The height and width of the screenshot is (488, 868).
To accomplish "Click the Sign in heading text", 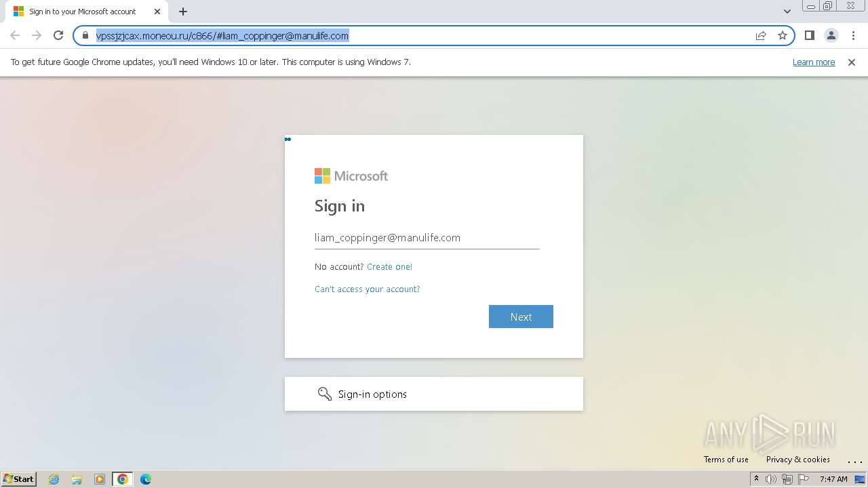I will tap(340, 206).
